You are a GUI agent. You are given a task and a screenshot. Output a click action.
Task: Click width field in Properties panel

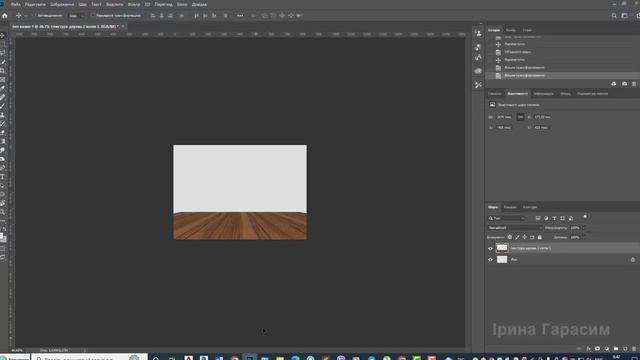504,117
